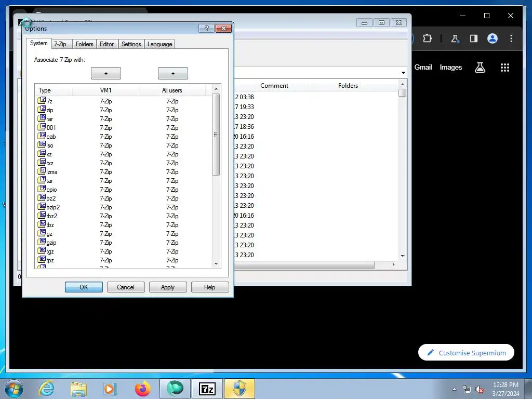Confirm options with the OK button
Image resolution: width=532 pixels, height=399 pixels.
point(84,287)
